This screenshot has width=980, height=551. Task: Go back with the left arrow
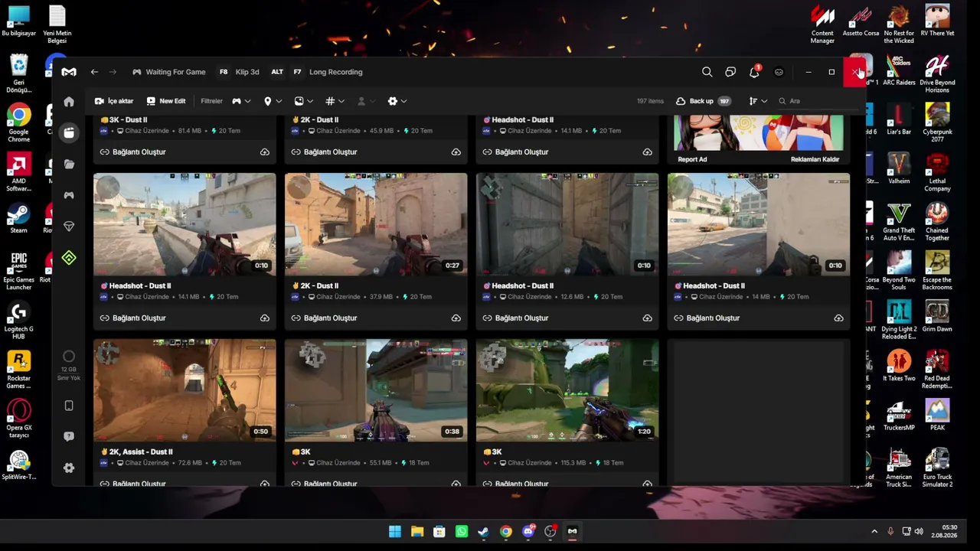point(94,72)
